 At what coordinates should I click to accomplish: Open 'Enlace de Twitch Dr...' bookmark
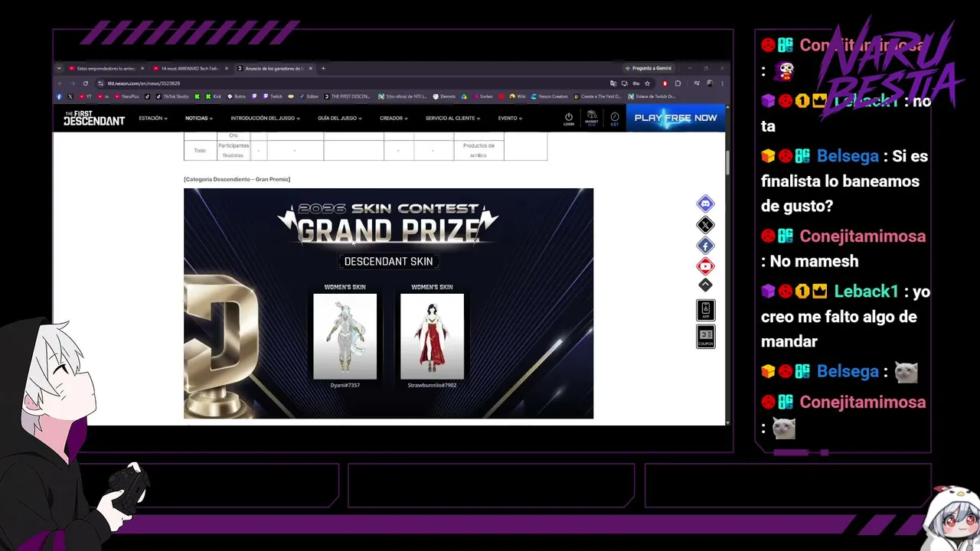(x=652, y=96)
